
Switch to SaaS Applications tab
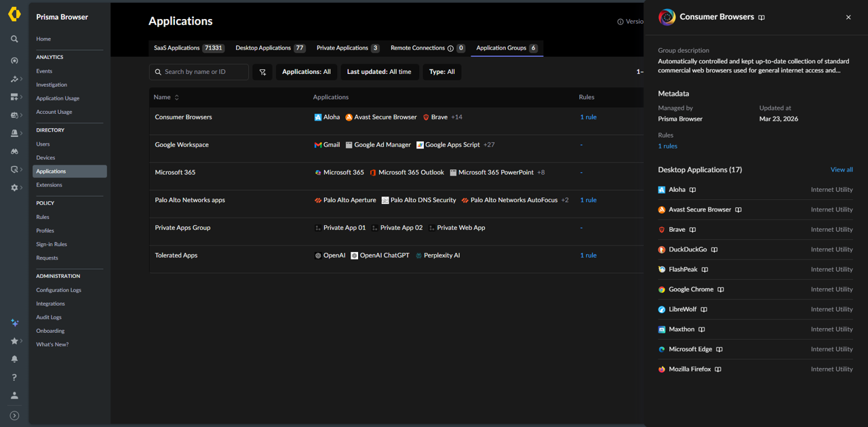coord(189,48)
